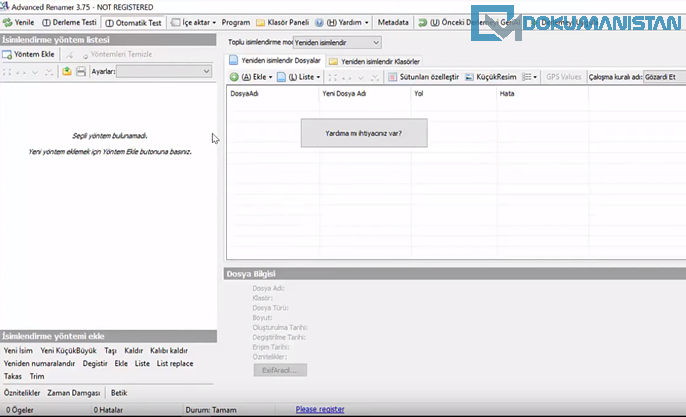686x417 pixels.
Task: Click the Durum: Tamam status text
Action: pos(211,410)
